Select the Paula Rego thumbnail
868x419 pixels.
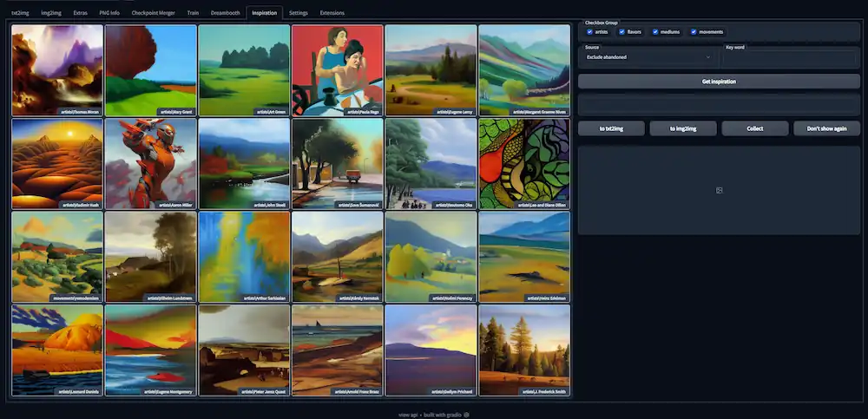(x=338, y=69)
